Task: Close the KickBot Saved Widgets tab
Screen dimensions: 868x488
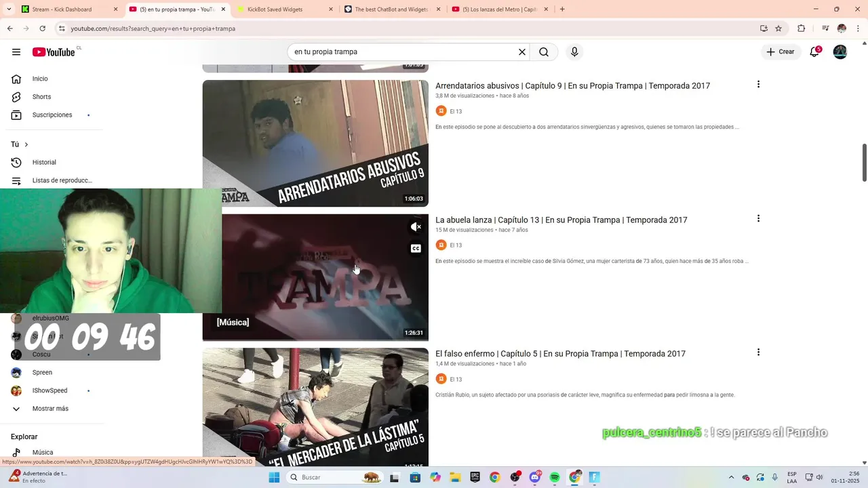Action: point(331,9)
